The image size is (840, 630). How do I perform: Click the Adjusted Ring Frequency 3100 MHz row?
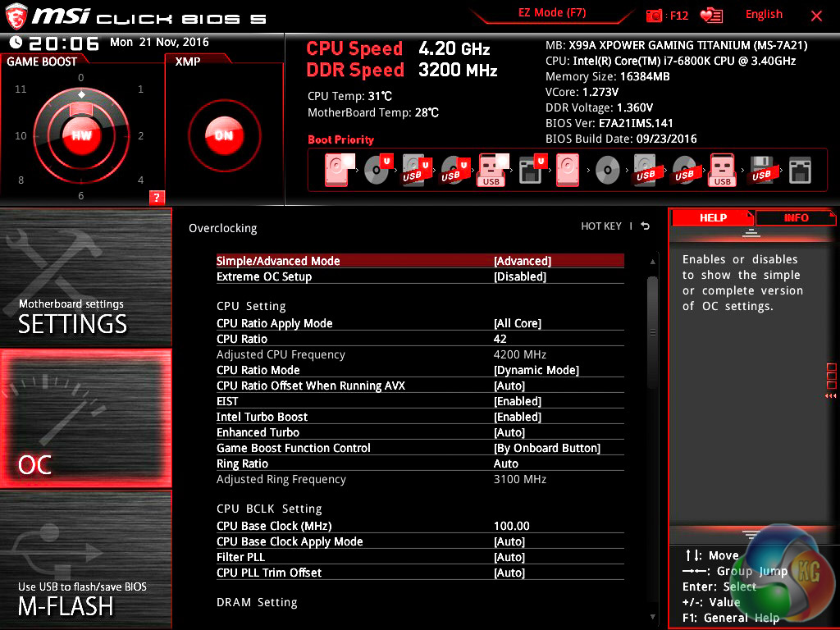(x=420, y=479)
